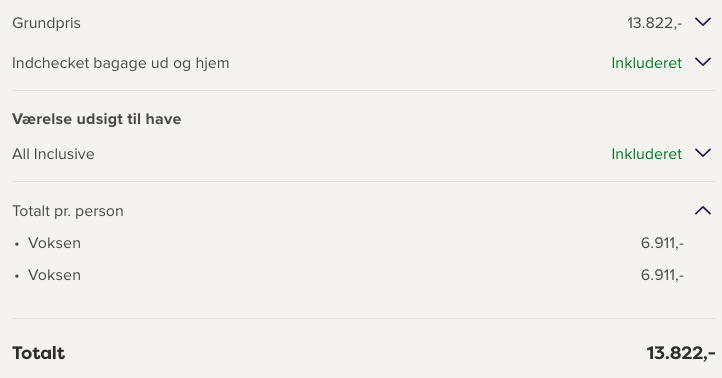The height and width of the screenshot is (378, 722).
Task: Click the first Voksen price 6.911,-
Action: 662,243
